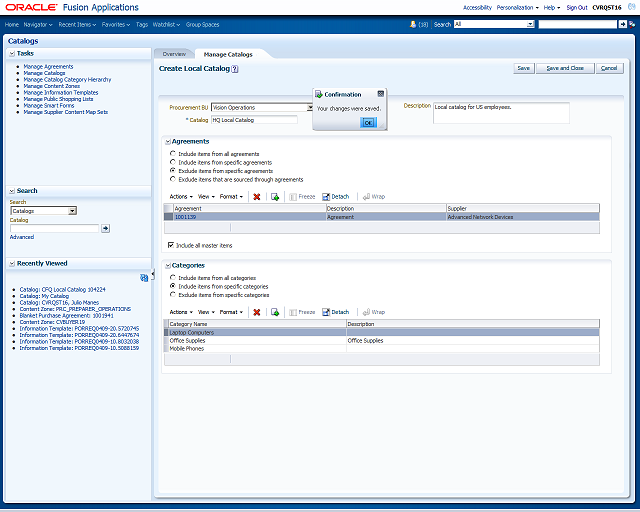Image resolution: width=640 pixels, height=512 pixels.
Task: Open the global Search All dropdown
Action: coord(530,24)
